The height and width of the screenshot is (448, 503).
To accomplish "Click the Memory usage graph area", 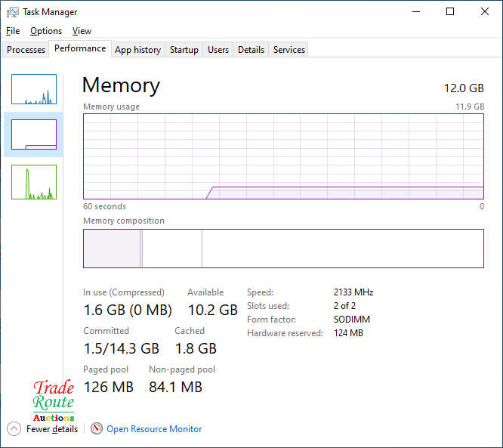I will 283,156.
